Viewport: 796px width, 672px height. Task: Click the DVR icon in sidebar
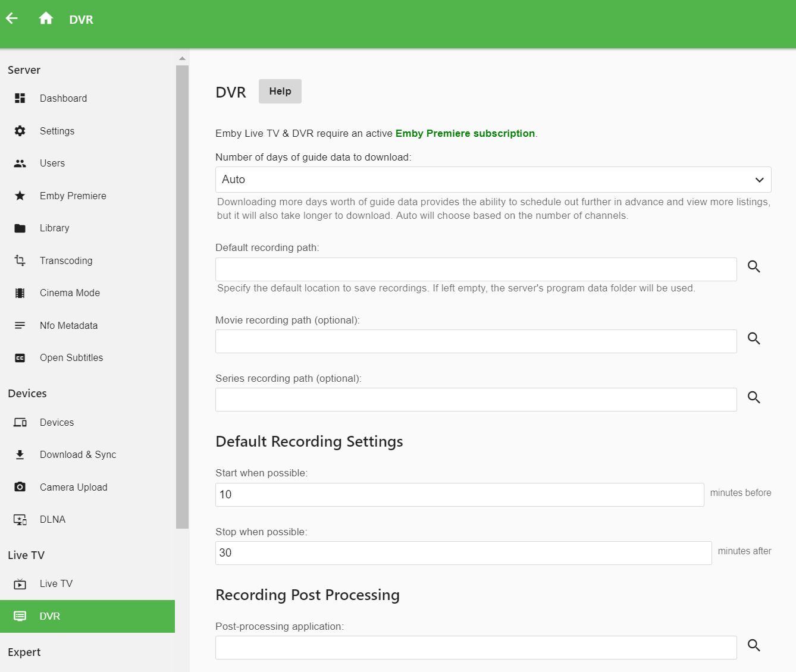coord(20,616)
